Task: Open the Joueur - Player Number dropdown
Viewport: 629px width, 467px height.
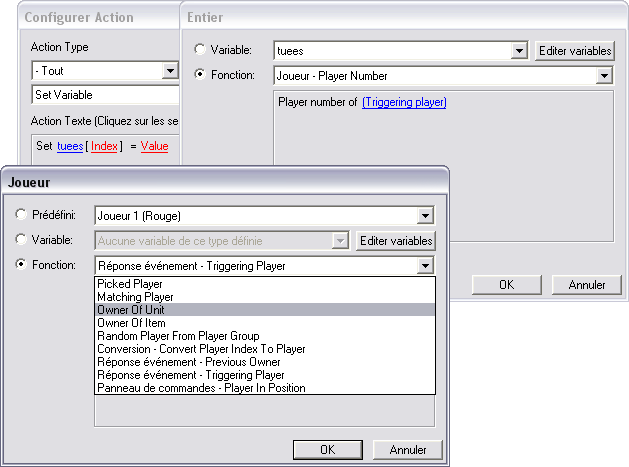Action: (x=604, y=75)
